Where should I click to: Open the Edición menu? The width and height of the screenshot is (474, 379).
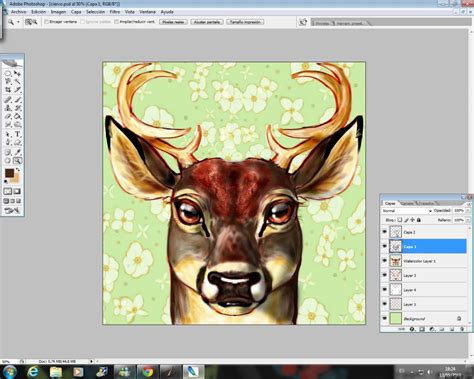click(x=39, y=12)
